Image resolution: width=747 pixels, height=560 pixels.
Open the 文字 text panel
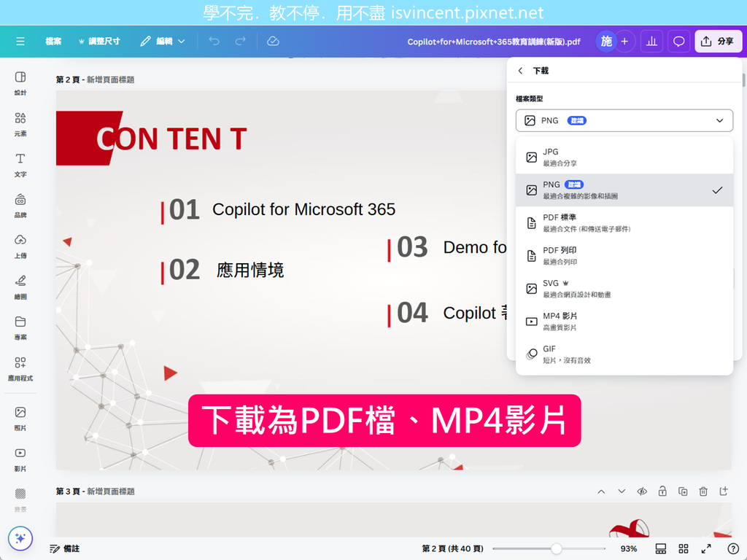pos(20,165)
